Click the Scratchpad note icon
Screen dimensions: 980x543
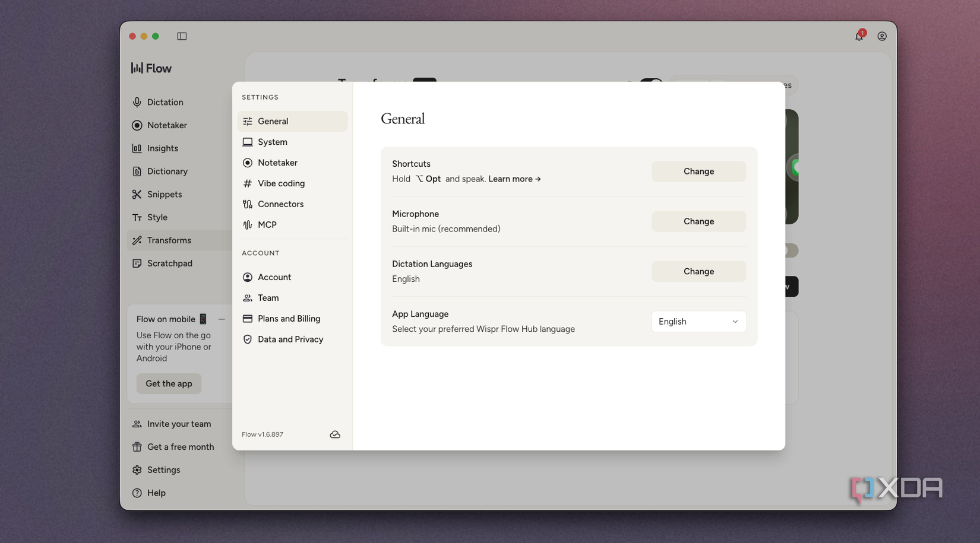(x=137, y=263)
